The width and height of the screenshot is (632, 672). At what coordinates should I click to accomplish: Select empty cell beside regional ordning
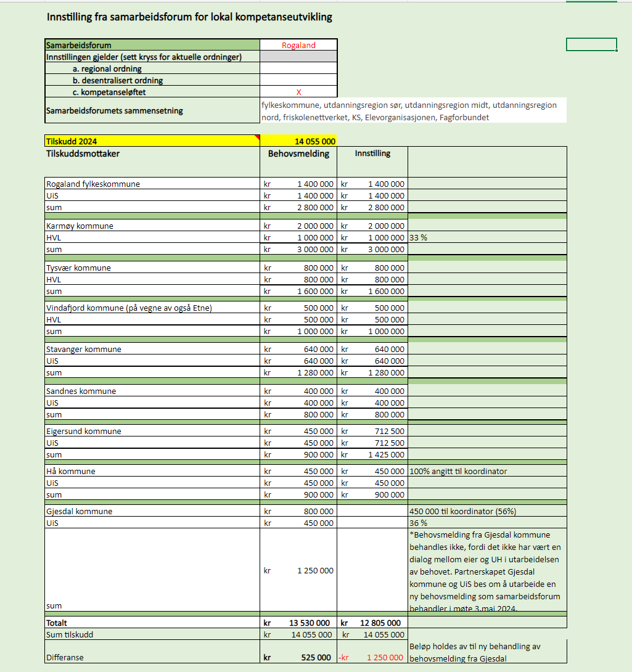coord(298,68)
